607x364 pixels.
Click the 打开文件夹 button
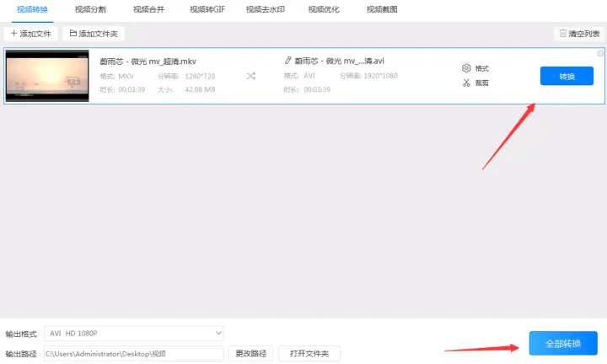click(x=309, y=354)
